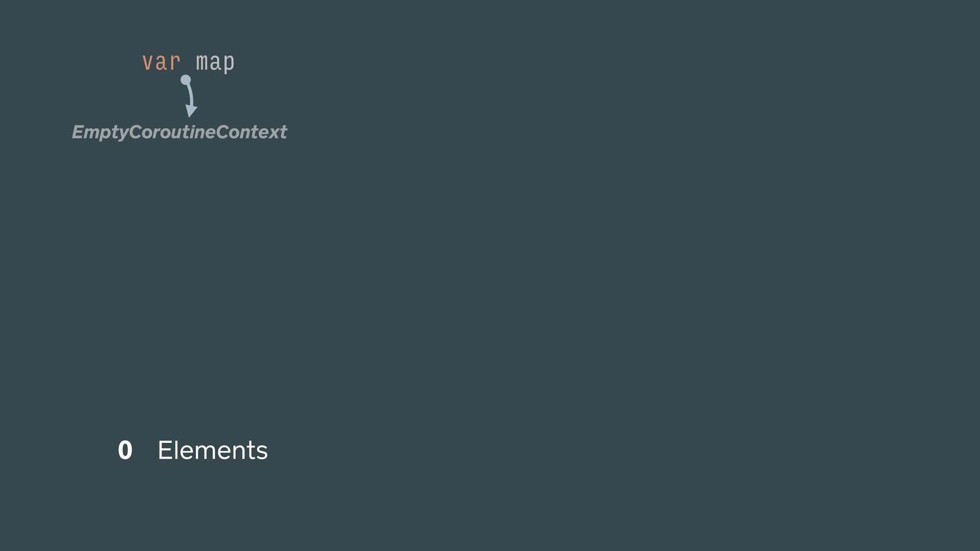980x551 pixels.
Task: Click the round dot under map
Action: 186,80
